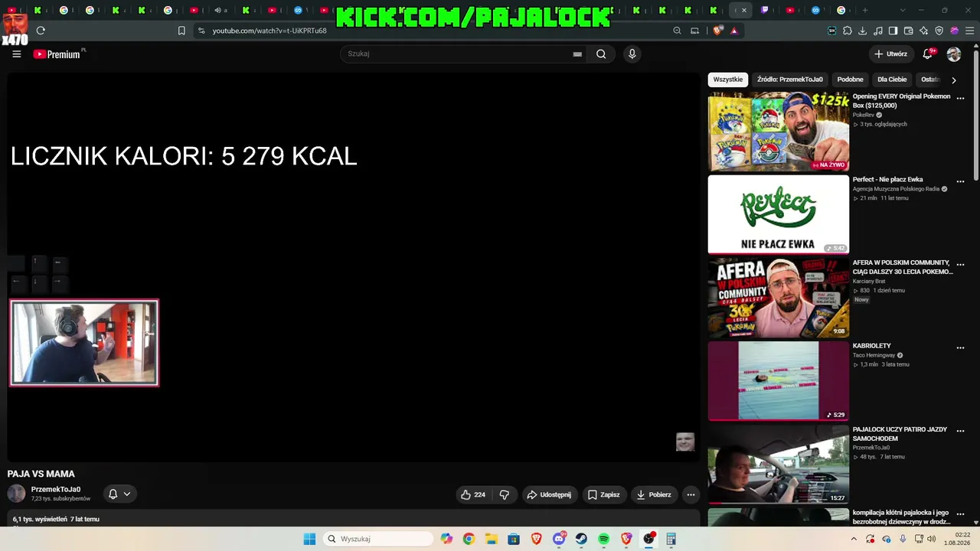Image resolution: width=980 pixels, height=551 pixels.
Task: Open the account avatar menu
Action: click(x=954, y=54)
